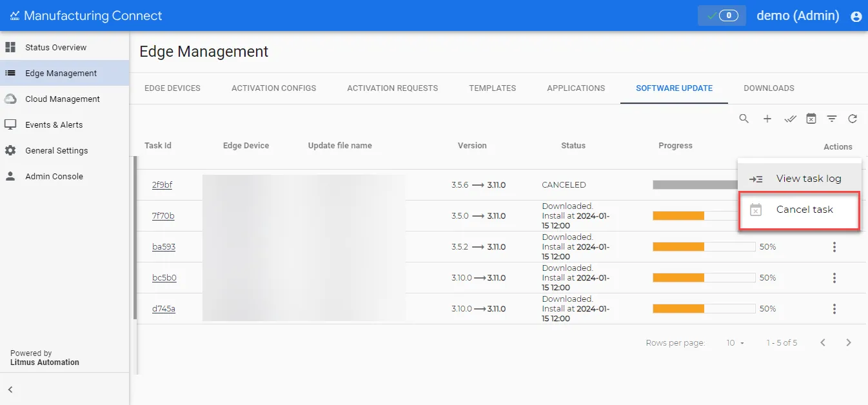Viewport: 868px width, 405px height.
Task: Switch to the Downloads tab
Action: (769, 88)
